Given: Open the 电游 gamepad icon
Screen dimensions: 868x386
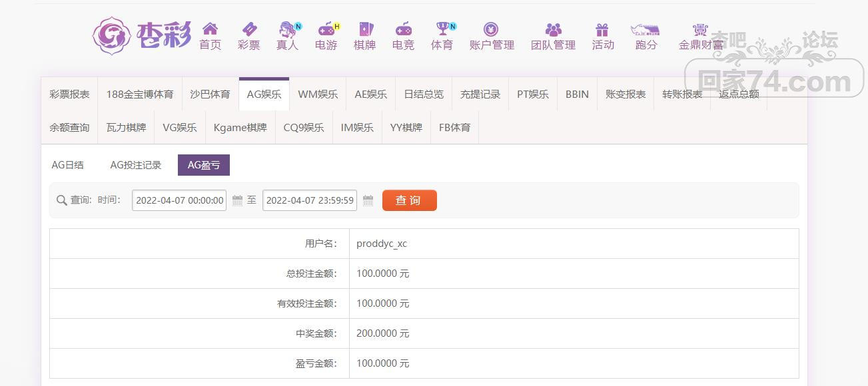Looking at the screenshot, I should click(326, 29).
